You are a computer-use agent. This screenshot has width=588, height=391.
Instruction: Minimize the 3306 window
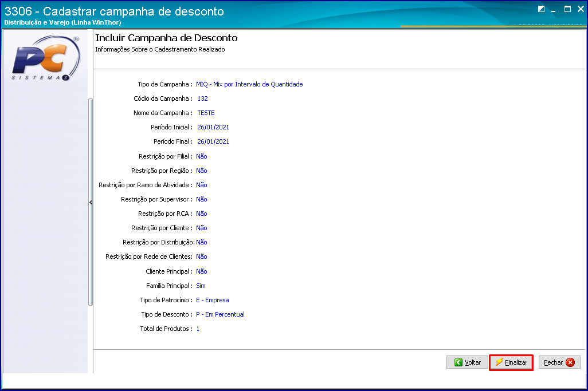(x=554, y=10)
